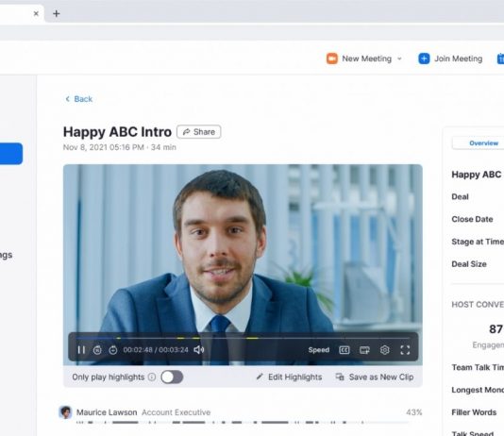Click the Deal Size field label
Viewport: 504px width, 436px height.
coord(469,264)
